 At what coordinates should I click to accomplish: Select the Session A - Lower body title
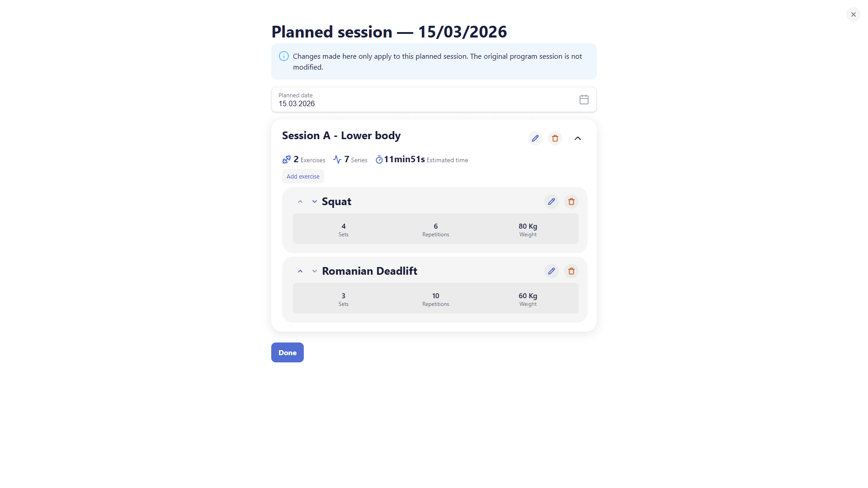tap(341, 135)
